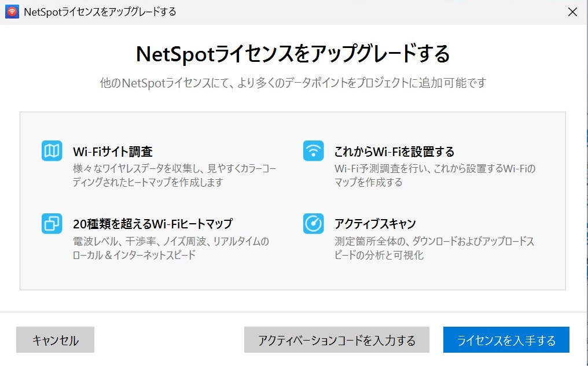Click the NetSpot app icon in title bar

tap(12, 12)
